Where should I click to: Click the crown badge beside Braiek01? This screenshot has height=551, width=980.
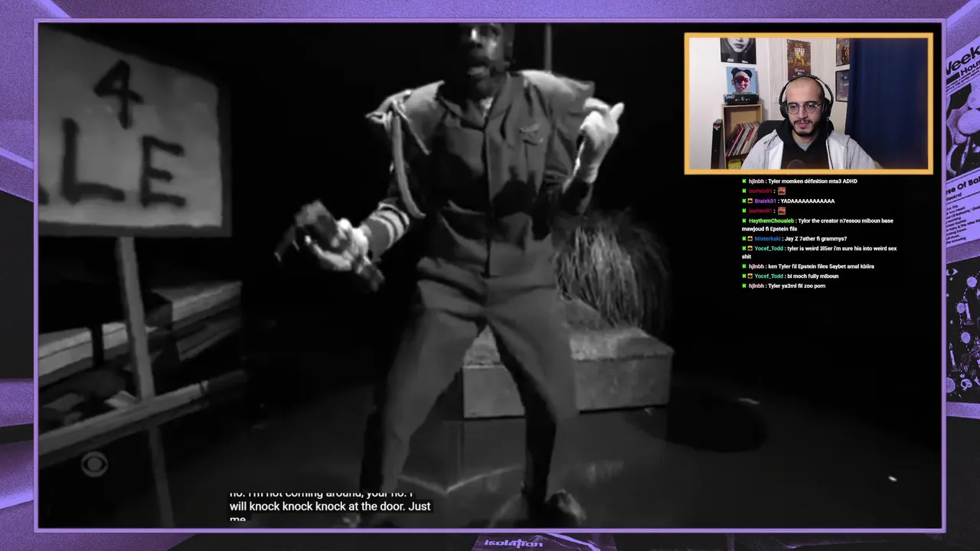coord(750,201)
